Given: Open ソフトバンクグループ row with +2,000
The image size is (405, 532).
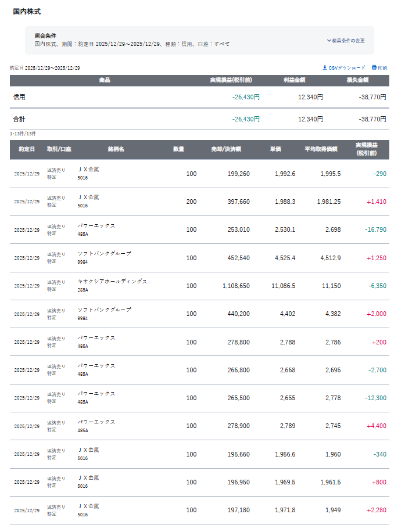Looking at the screenshot, I should [200, 314].
